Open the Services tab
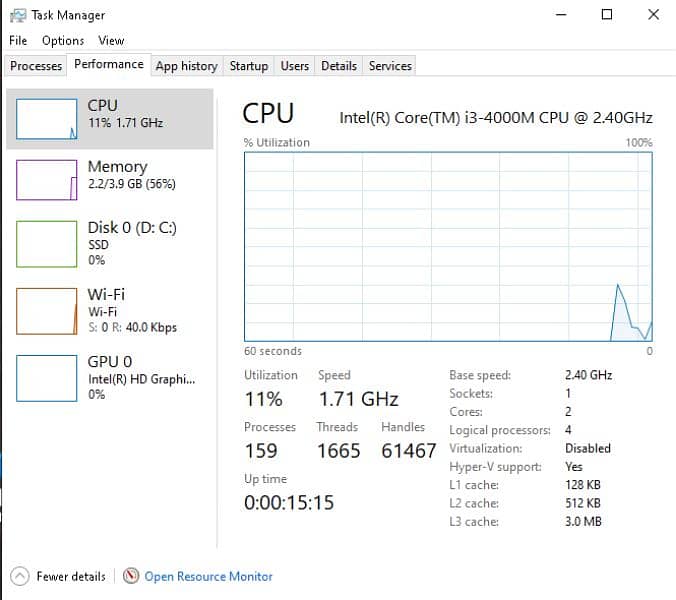Screen dimensions: 676x600 point(390,66)
